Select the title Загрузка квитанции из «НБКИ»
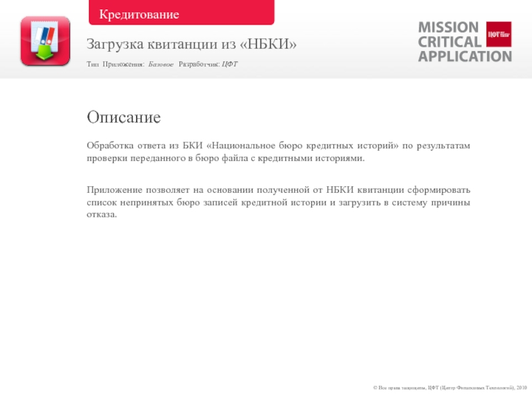 point(192,44)
